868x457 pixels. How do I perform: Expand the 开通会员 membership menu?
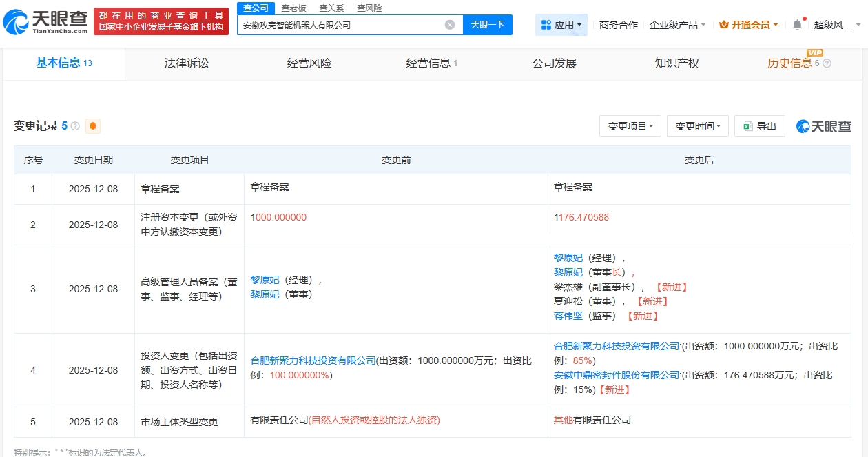[x=748, y=25]
